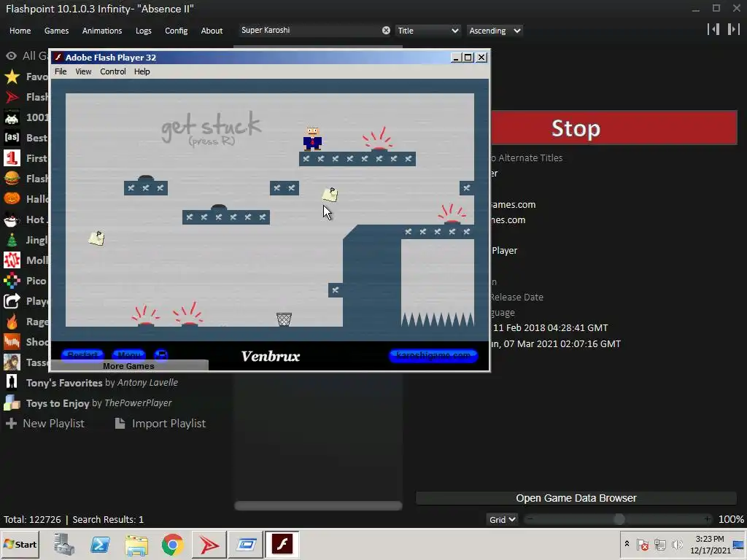Select the Moll red playlist icon
This screenshot has width=747, height=560.
point(12,260)
